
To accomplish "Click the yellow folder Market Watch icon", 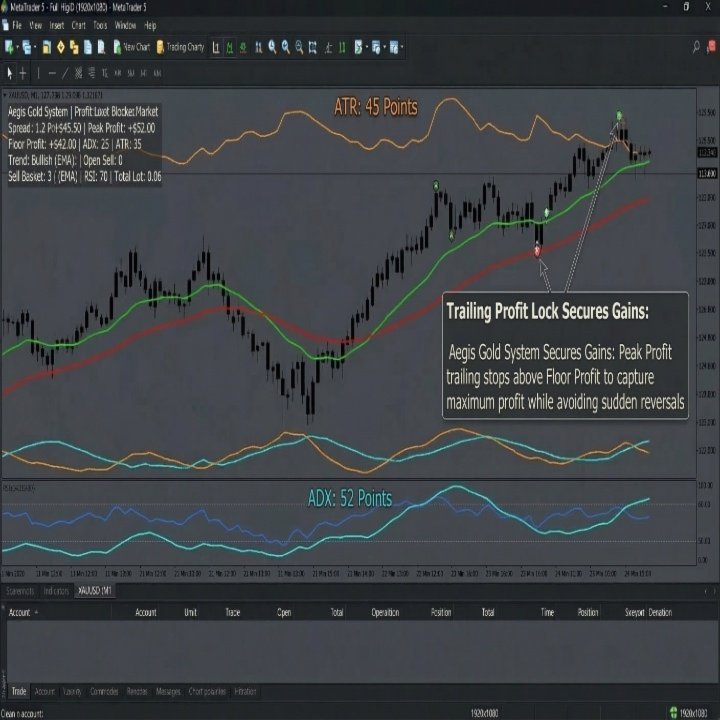I will [x=46, y=47].
